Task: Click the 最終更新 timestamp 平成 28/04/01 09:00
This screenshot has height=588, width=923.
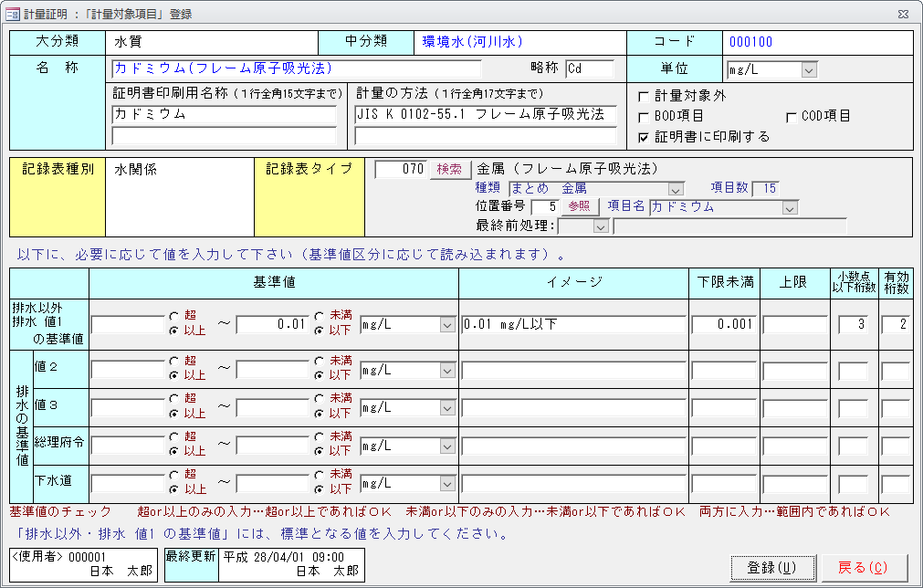Action: tap(283, 557)
